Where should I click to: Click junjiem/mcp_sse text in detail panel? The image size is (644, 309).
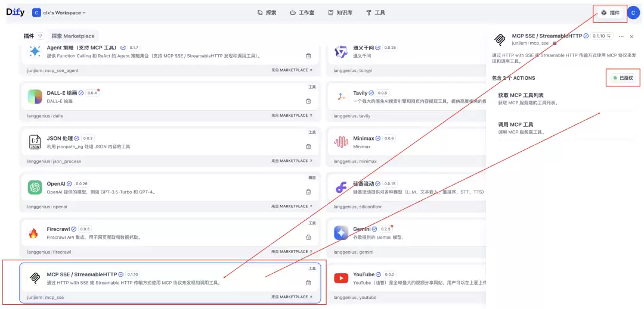(x=530, y=43)
